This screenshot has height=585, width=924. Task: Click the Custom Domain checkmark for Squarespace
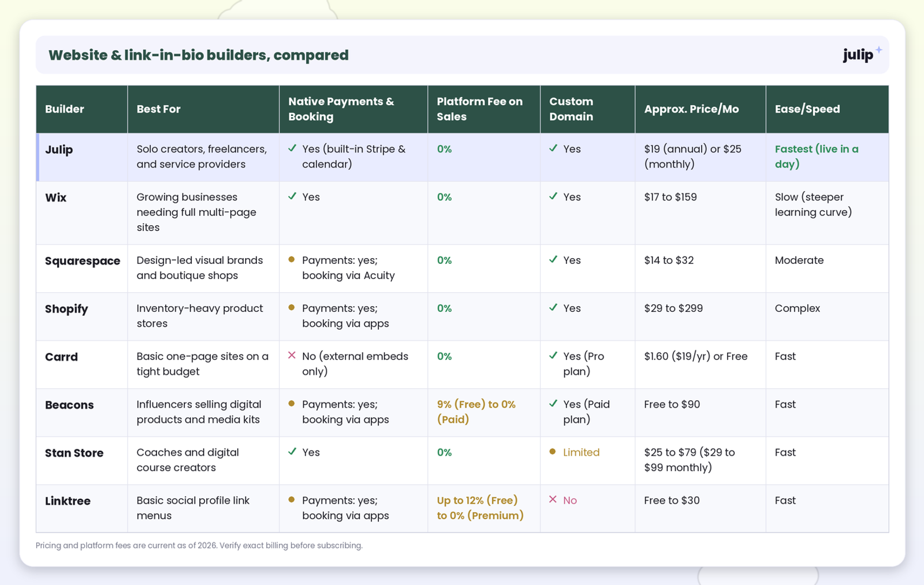553,260
